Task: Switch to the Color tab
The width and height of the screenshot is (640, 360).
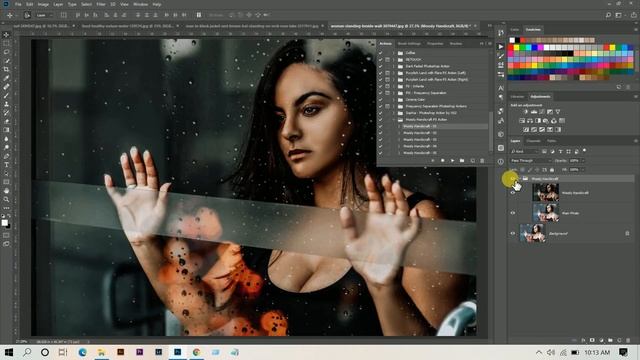Action: click(x=515, y=30)
